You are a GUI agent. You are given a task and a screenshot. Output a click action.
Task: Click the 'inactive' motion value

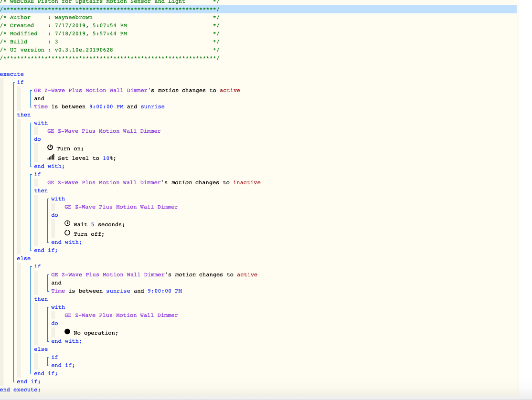(247, 183)
